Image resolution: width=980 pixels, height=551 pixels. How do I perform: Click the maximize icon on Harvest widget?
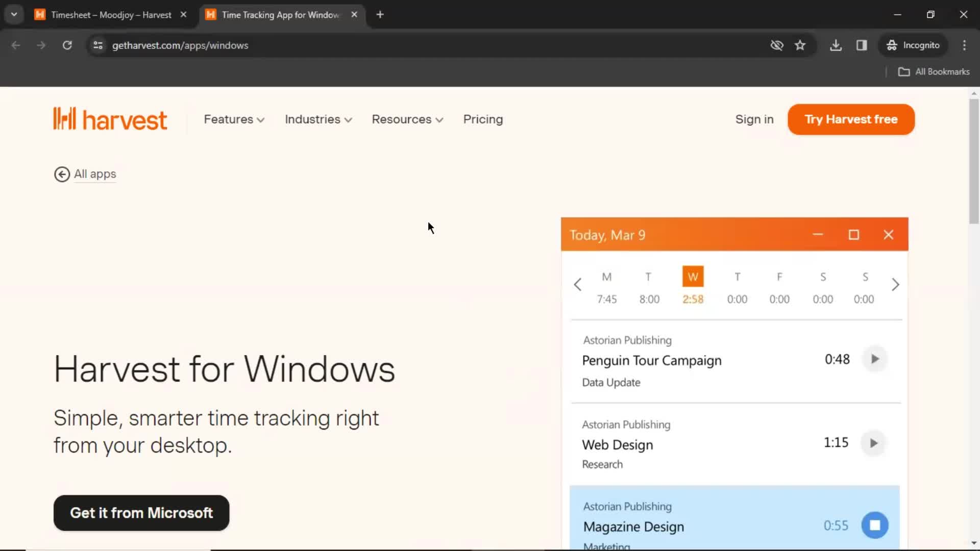click(x=853, y=234)
